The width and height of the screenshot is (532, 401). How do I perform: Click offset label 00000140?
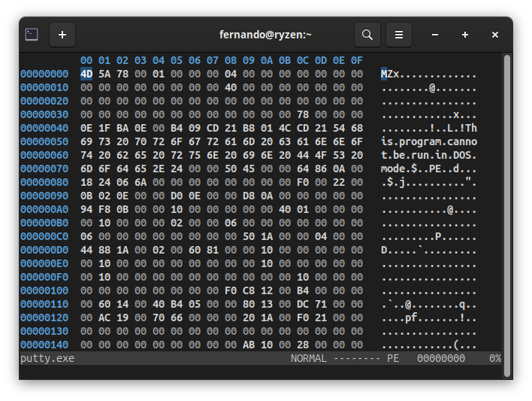pos(44,345)
